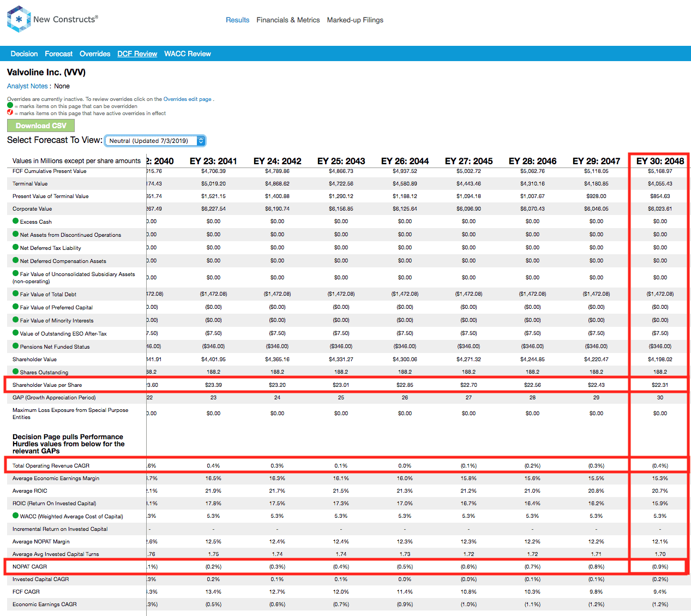Click the EY 26: 2044 column header
This screenshot has width=691, height=616.
(x=405, y=161)
